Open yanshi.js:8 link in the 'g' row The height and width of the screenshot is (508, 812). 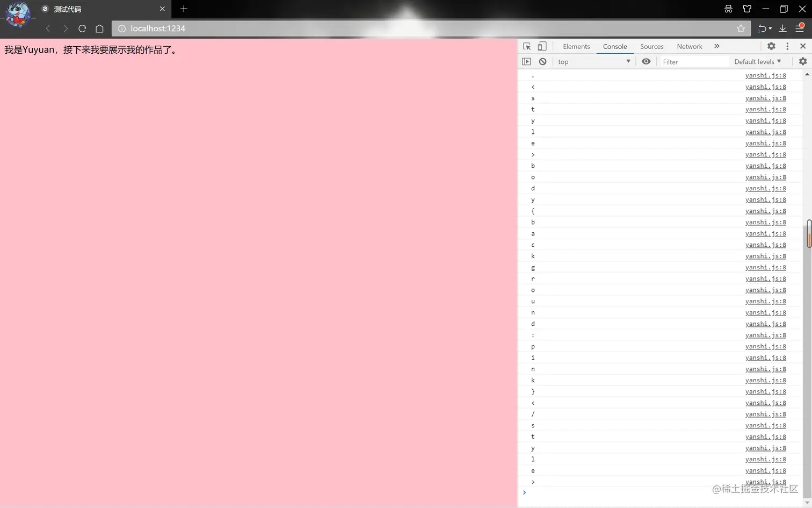click(765, 267)
